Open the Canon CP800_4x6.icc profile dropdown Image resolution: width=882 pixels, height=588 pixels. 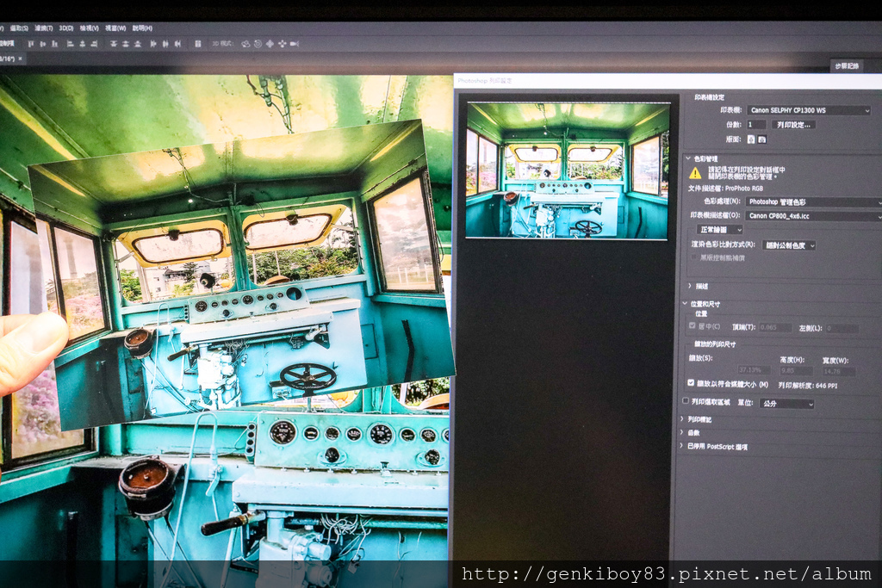click(813, 216)
